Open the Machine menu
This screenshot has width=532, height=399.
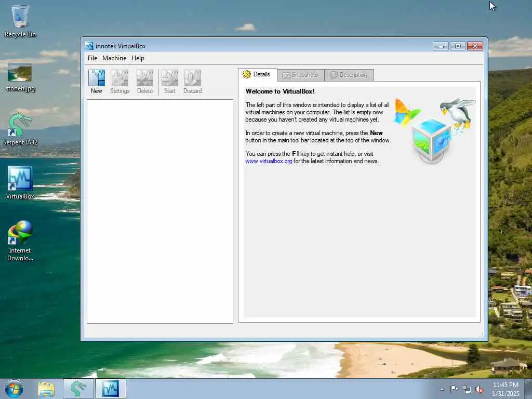click(114, 58)
